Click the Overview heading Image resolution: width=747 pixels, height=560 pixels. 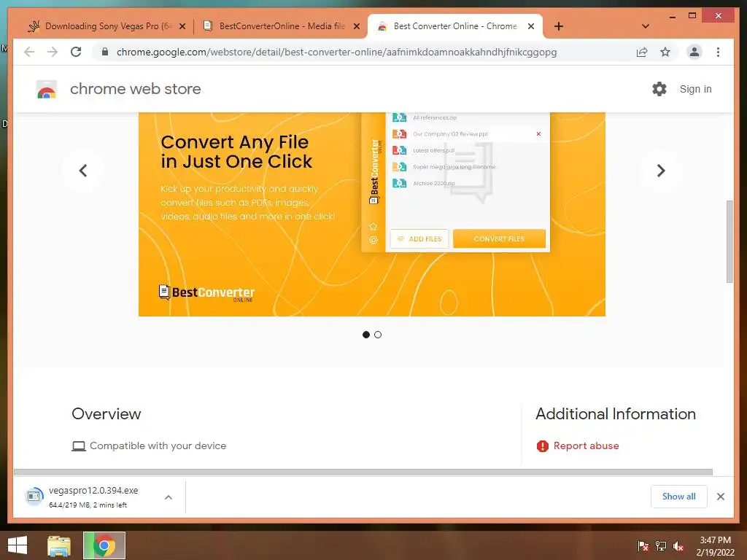click(x=107, y=414)
